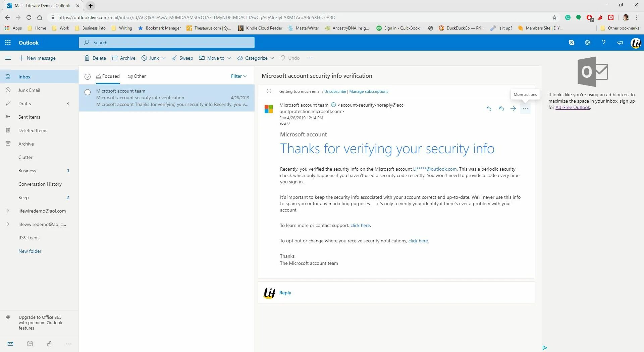Image resolution: width=644 pixels, height=352 pixels.
Task: Archive the selected message
Action: point(124,58)
